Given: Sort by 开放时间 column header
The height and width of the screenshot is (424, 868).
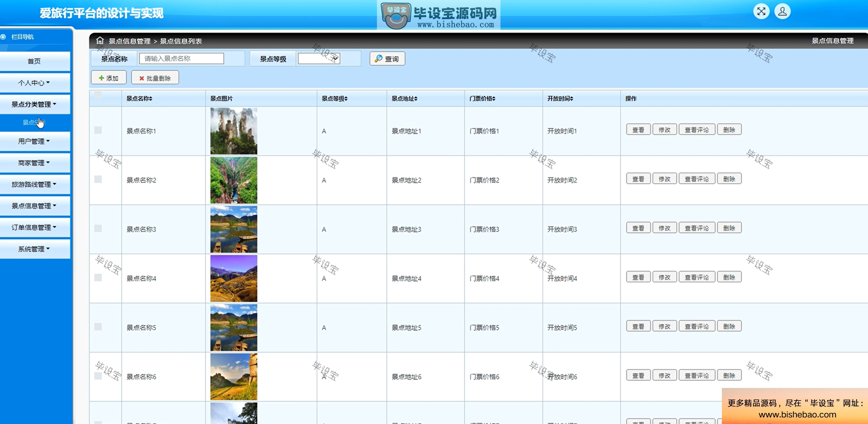Looking at the screenshot, I should [560, 98].
